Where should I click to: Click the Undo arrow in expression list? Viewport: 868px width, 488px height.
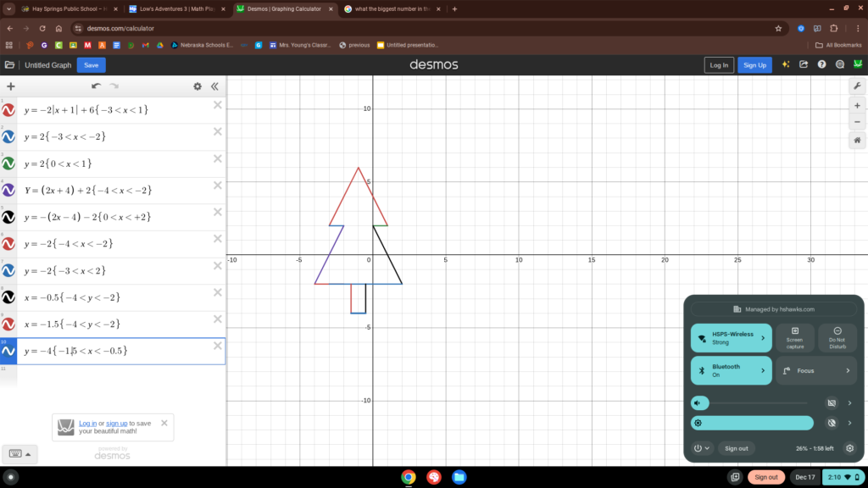coord(96,86)
